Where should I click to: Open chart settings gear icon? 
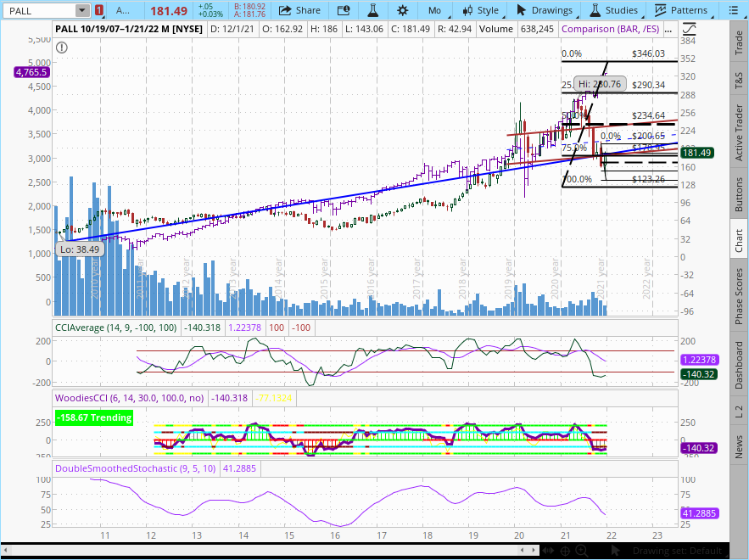click(402, 10)
